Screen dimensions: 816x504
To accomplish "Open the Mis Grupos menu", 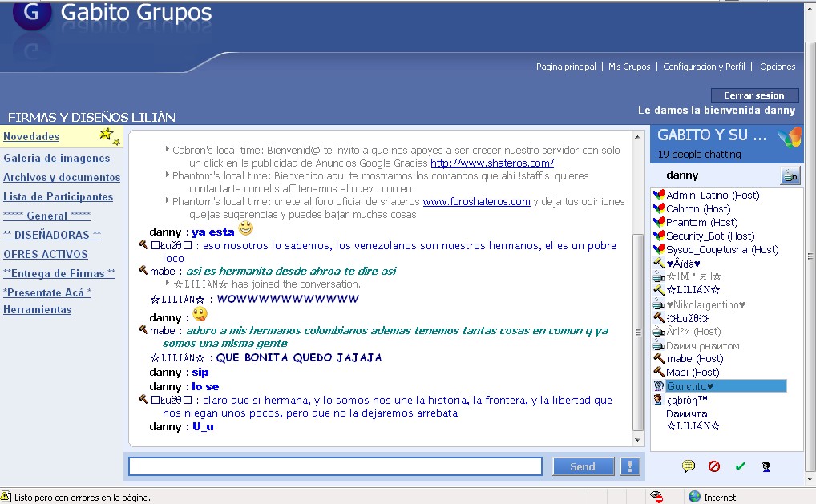I will [x=629, y=67].
